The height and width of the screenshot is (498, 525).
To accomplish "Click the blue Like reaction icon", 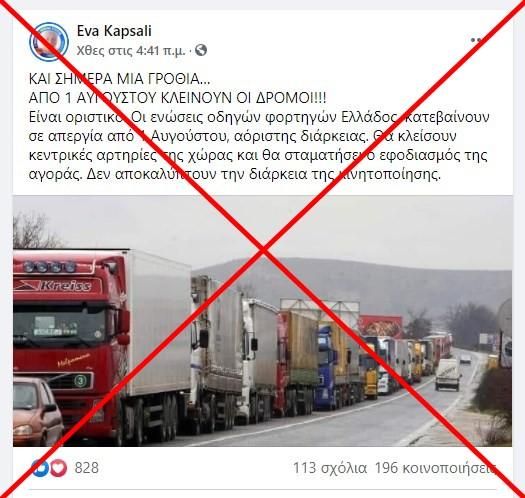I will click(x=40, y=468).
